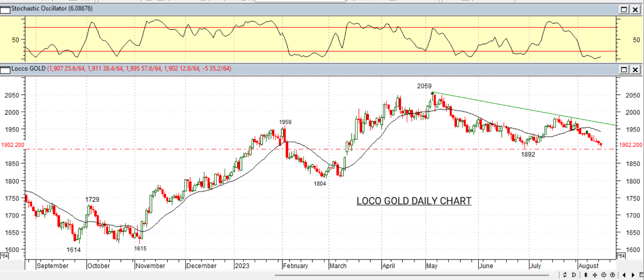Click the left arrow to scroll chart back
Screen dimensions: 644x280
point(624,275)
